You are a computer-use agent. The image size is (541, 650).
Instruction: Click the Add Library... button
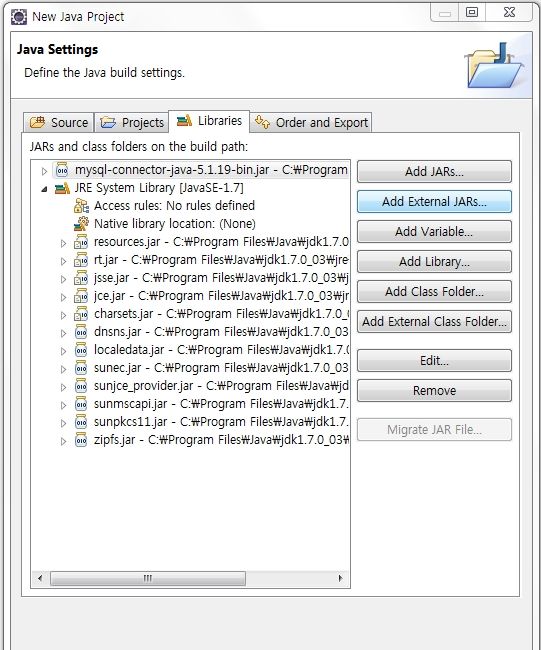434,262
